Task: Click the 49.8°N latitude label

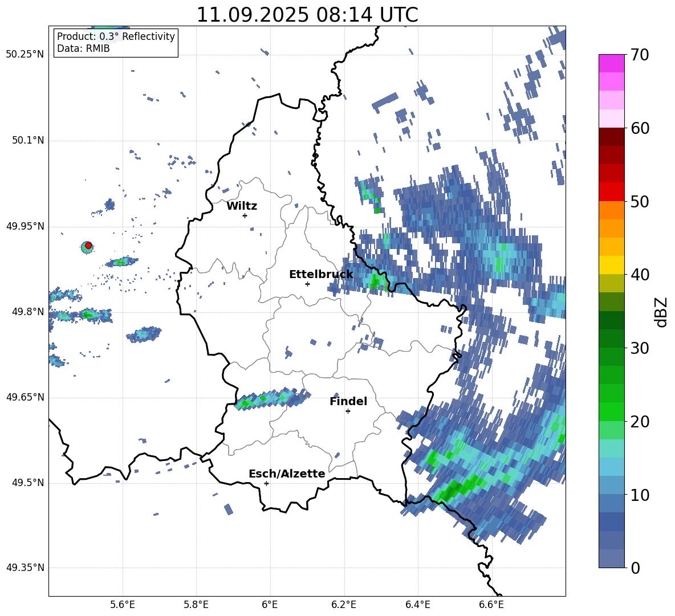Action: (x=27, y=311)
